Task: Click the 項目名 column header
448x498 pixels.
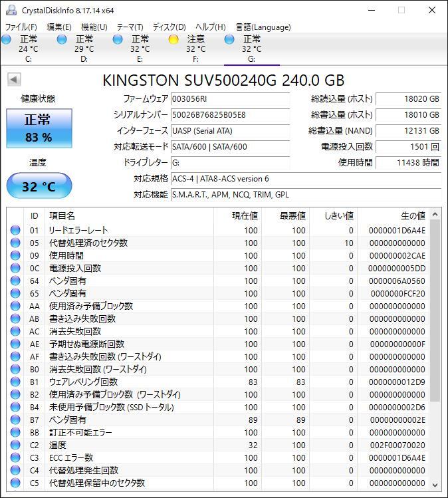Action: pos(129,216)
